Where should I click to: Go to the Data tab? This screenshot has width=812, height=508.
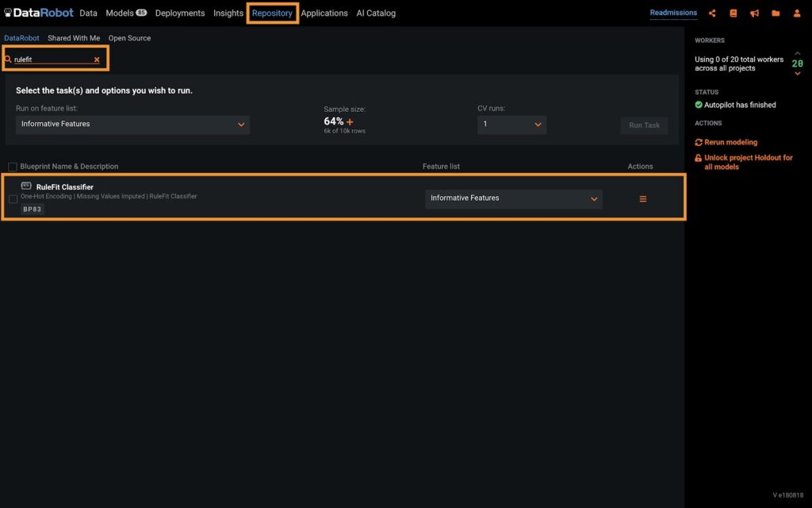tap(88, 13)
